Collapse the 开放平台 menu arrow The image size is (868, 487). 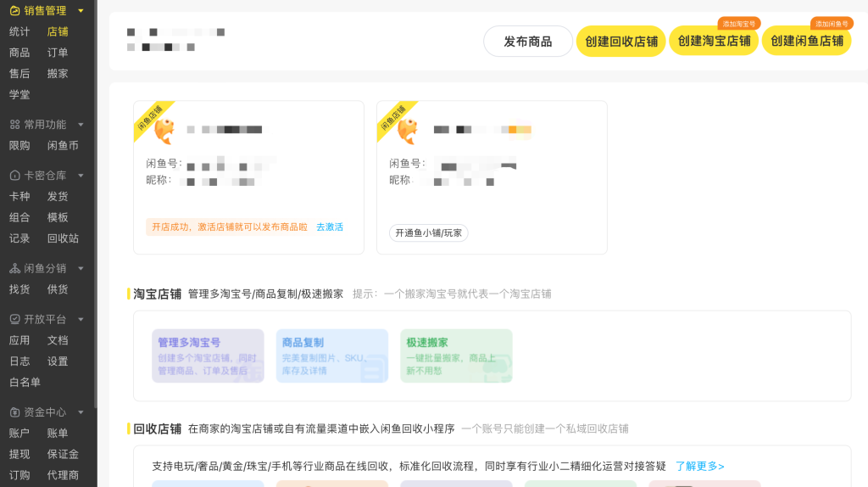pos(81,320)
